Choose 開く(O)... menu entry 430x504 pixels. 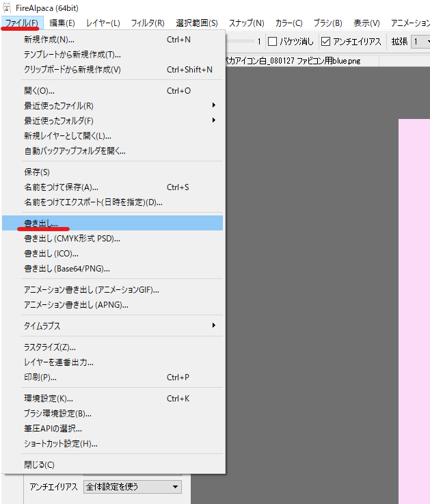pyautogui.click(x=112, y=91)
